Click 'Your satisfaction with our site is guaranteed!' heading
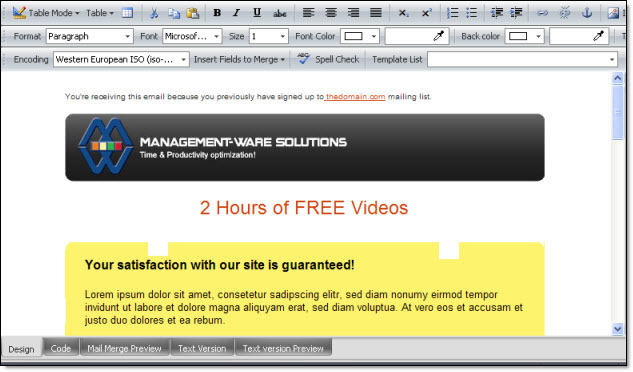This screenshot has width=633, height=372. [x=220, y=265]
